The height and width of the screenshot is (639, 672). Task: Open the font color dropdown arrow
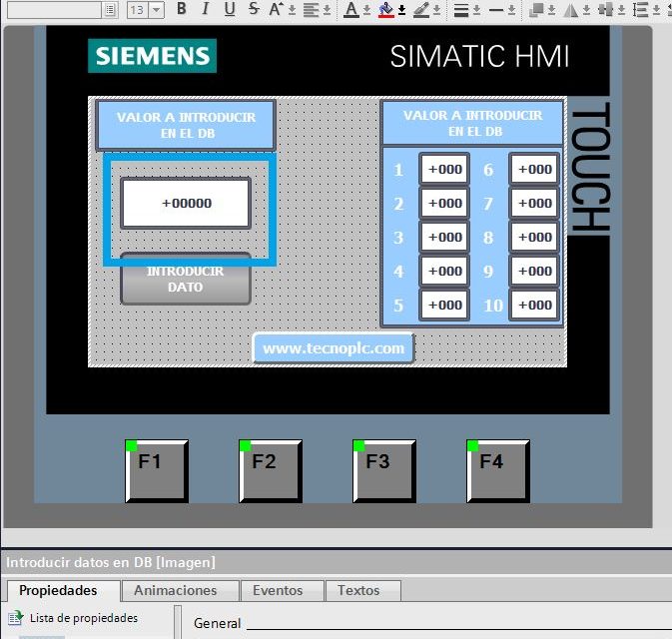point(366,10)
